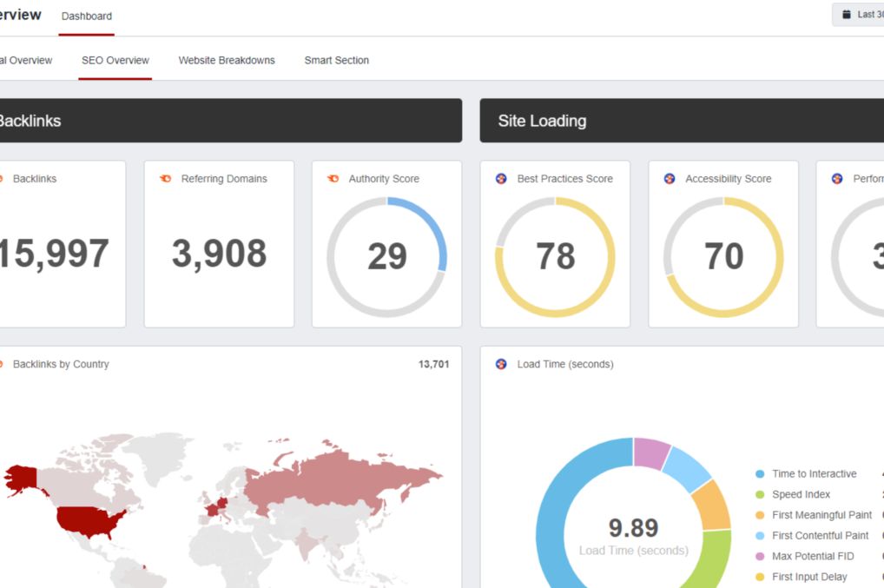Toggle First Contentful Paint legend dot
Viewport: 884px width, 588px height.
pos(760,536)
